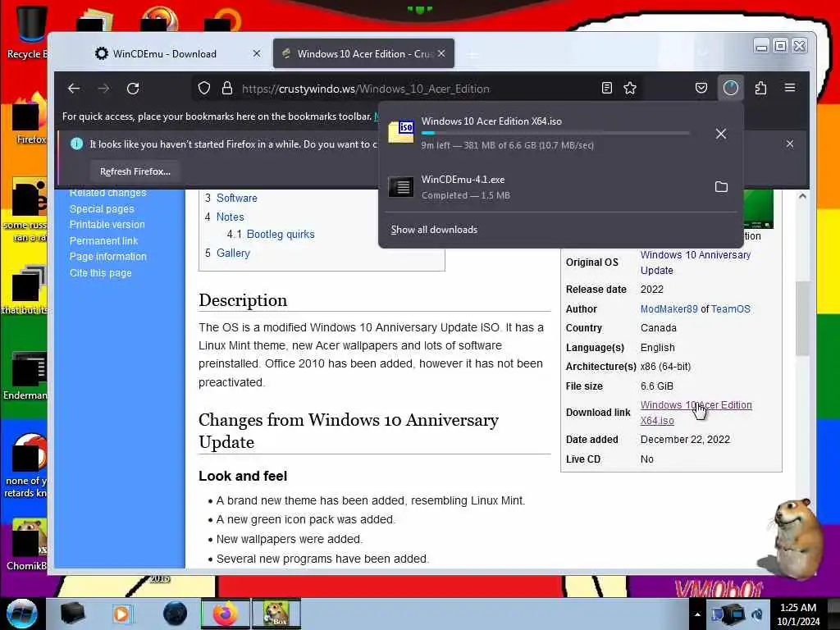Open Printable version sidebar link
The height and width of the screenshot is (630, 840).
pyautogui.click(x=107, y=225)
